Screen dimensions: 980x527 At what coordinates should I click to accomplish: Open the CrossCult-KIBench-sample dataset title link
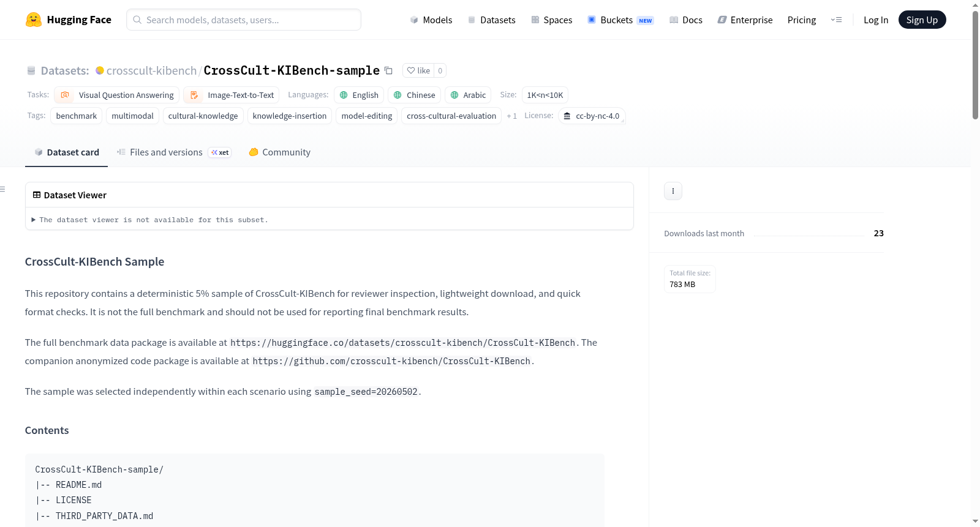(x=292, y=70)
